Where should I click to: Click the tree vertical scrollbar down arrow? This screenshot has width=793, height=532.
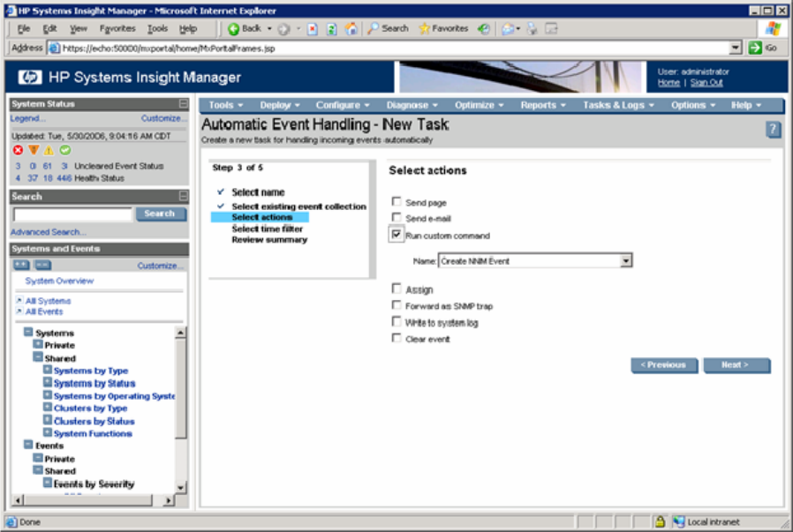click(x=180, y=488)
